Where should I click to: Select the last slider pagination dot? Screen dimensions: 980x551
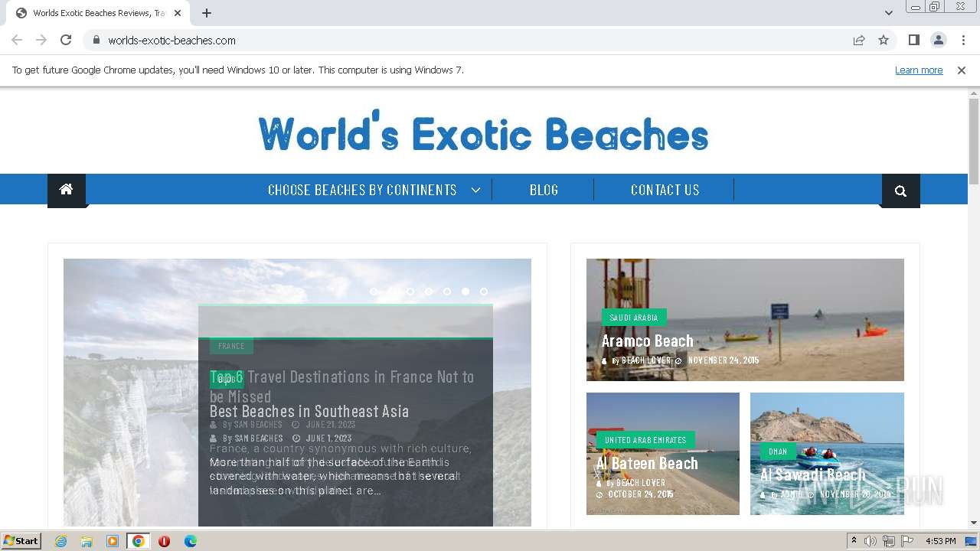point(484,292)
